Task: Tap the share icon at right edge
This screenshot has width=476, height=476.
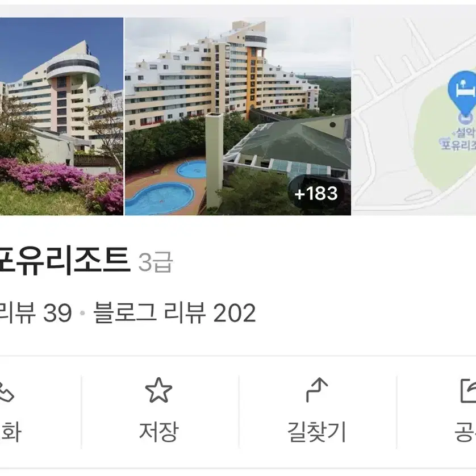Action: pyautogui.click(x=468, y=391)
